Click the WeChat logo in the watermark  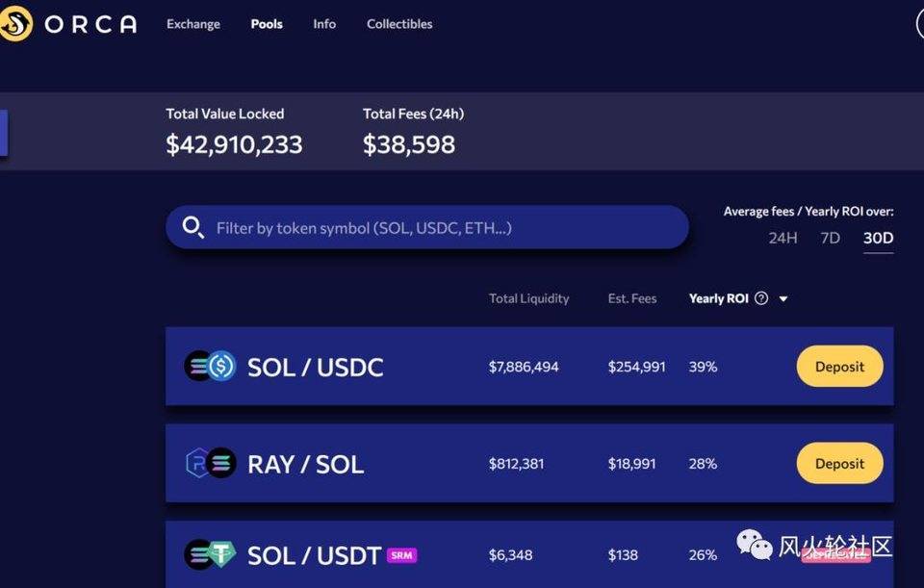tap(755, 547)
